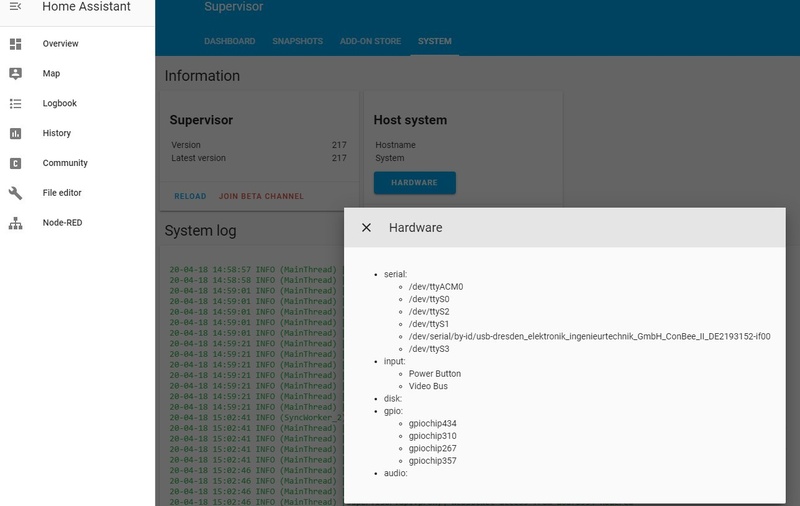Switch to the Dashboard tab
The height and width of the screenshot is (506, 800).
point(230,41)
